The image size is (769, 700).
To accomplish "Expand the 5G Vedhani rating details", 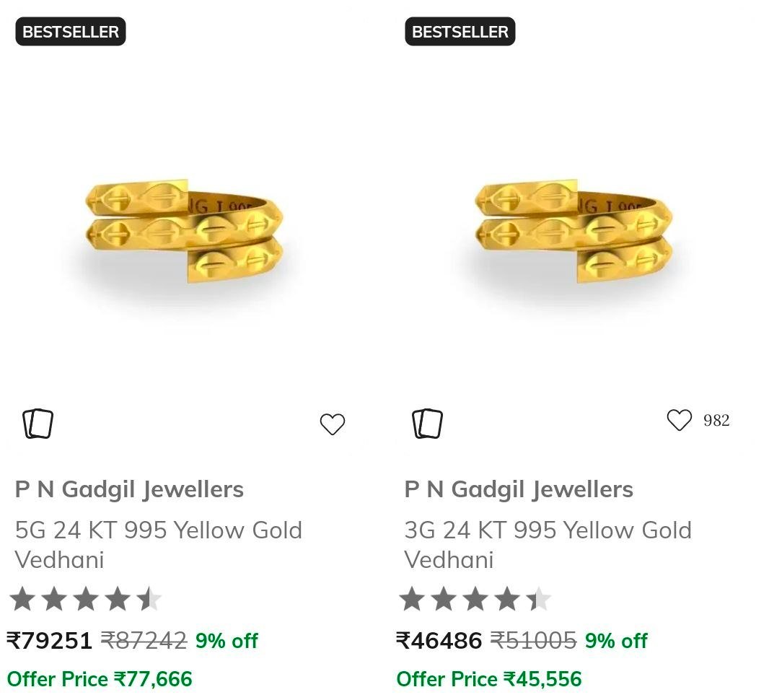I will coord(87,598).
